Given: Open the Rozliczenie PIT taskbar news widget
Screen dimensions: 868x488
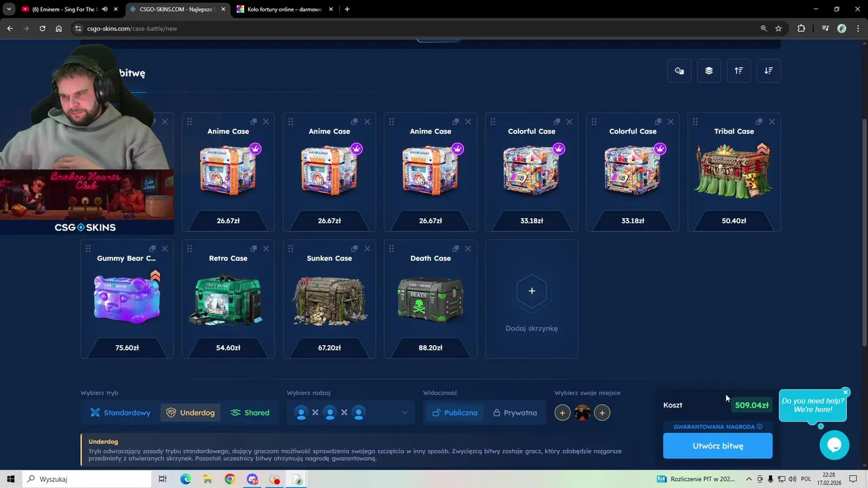Looking at the screenshot, I should (x=696, y=479).
